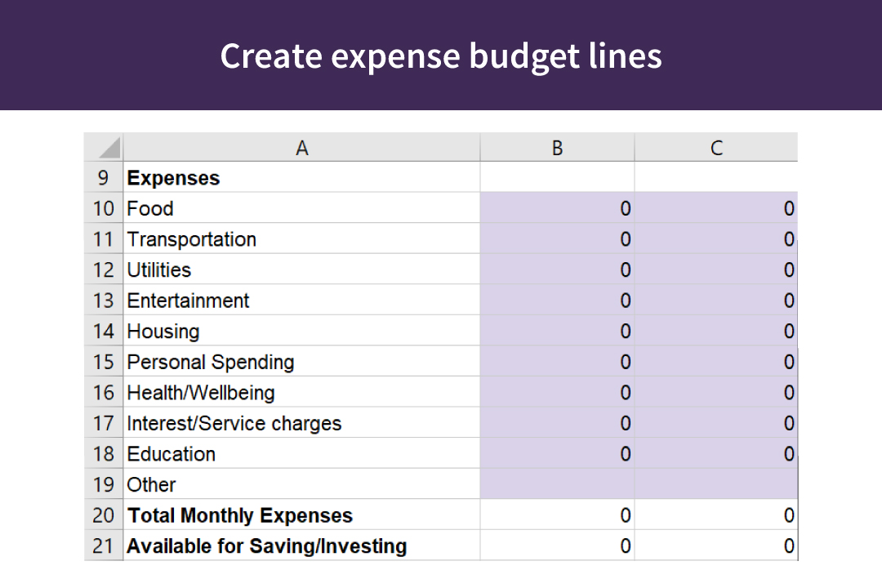Select column A header

(302, 148)
